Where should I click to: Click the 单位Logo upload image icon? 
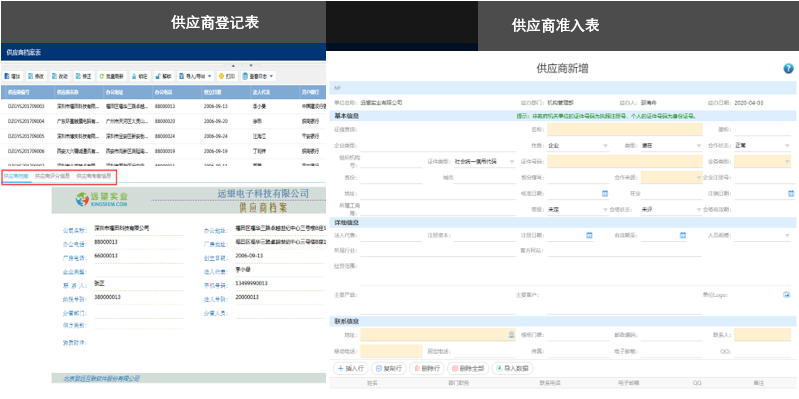[x=787, y=295]
